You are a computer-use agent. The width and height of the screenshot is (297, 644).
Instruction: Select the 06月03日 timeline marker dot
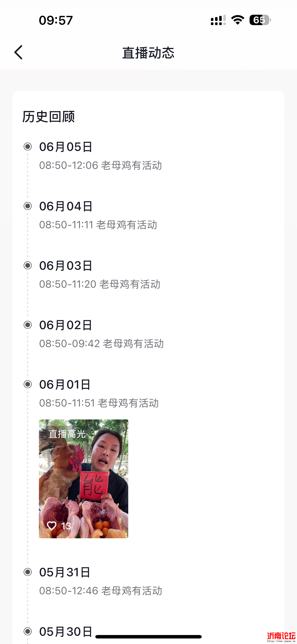pos(28,265)
